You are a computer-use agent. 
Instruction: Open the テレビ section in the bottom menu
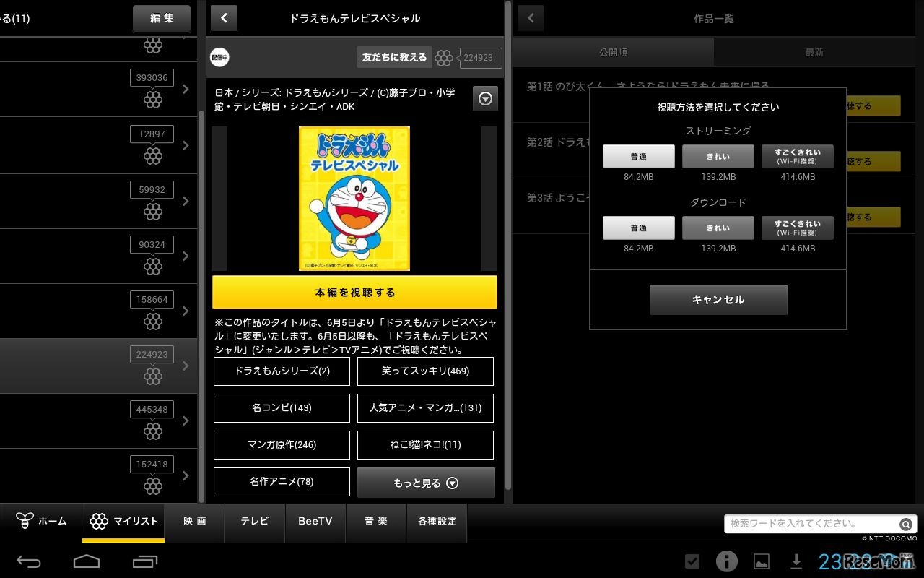254,522
